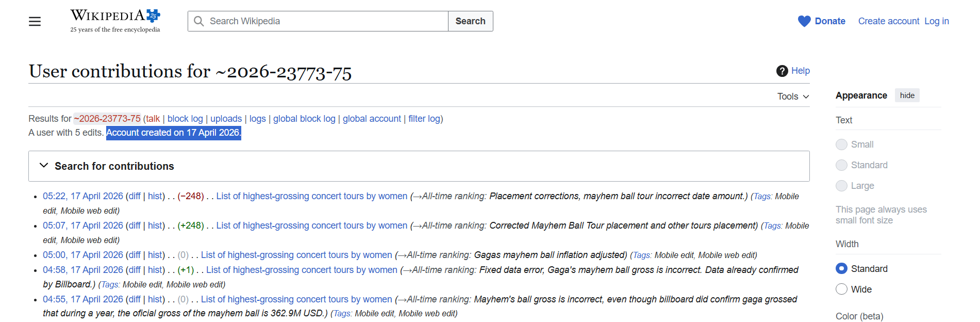Click the (+248) byte change value
The image size is (980, 322).
pos(191,226)
